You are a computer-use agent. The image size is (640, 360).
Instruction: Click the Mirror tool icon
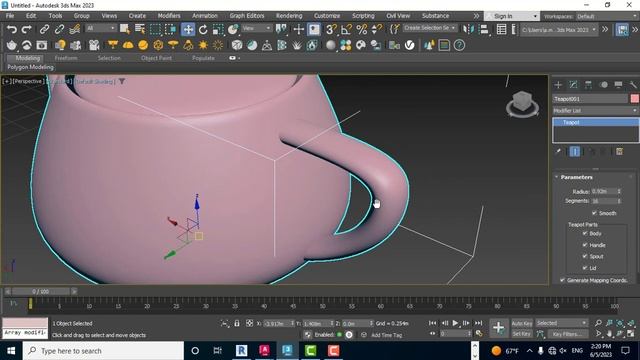[x=469, y=29]
